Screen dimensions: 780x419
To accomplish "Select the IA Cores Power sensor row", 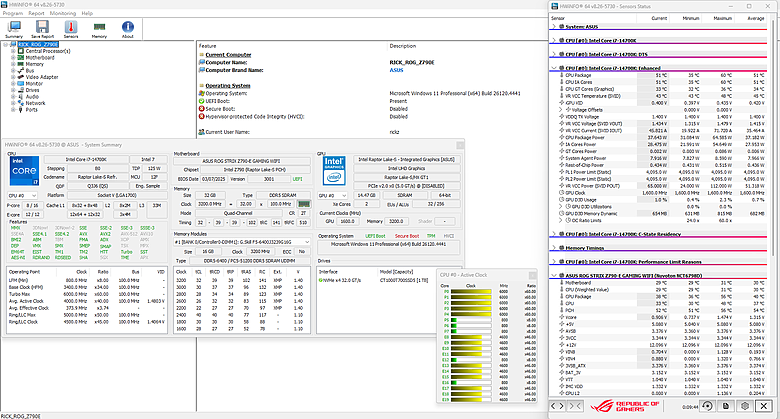I will tap(659, 144).
